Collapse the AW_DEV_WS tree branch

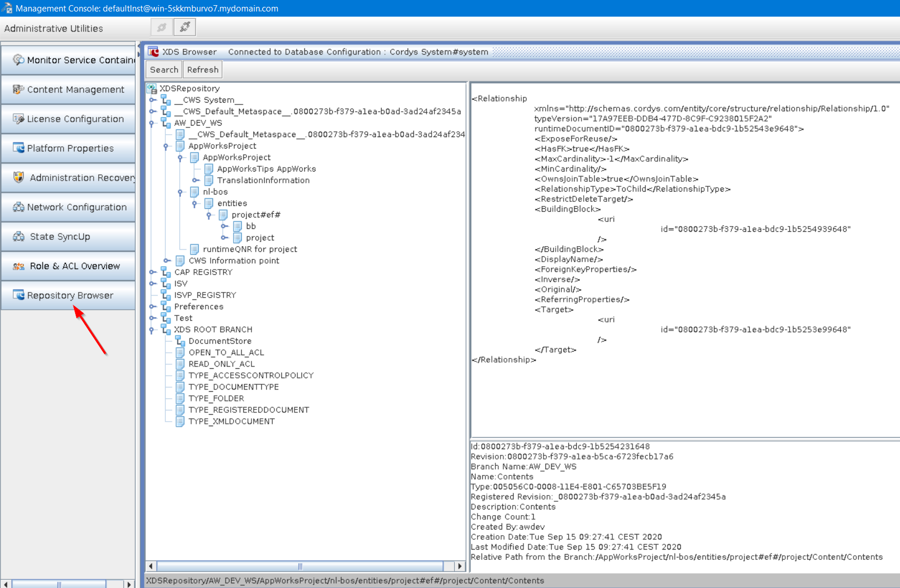point(152,123)
